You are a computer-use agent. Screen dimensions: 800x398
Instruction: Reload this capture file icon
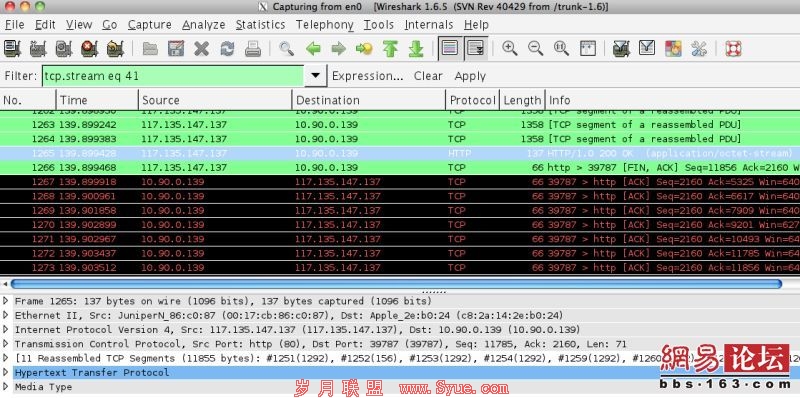(x=227, y=49)
